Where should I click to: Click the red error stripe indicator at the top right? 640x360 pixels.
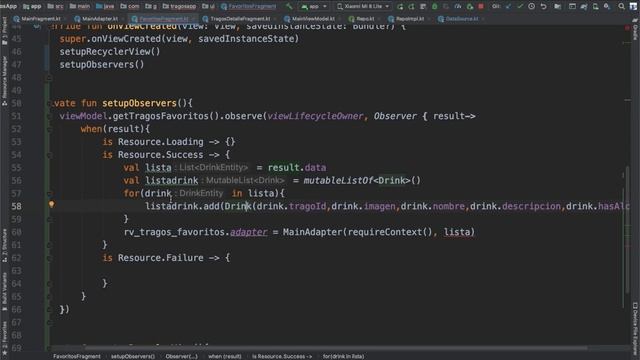point(627,28)
